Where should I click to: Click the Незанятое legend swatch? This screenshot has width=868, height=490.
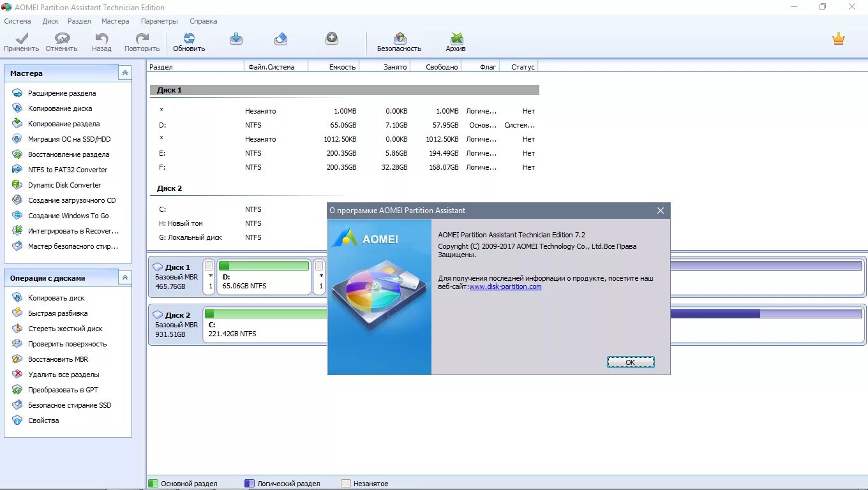[346, 484]
